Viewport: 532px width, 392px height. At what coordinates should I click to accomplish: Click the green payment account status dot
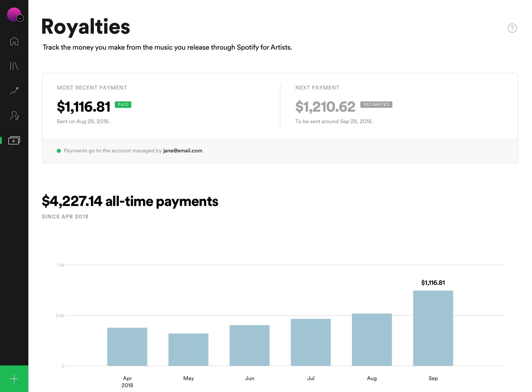pyautogui.click(x=59, y=151)
